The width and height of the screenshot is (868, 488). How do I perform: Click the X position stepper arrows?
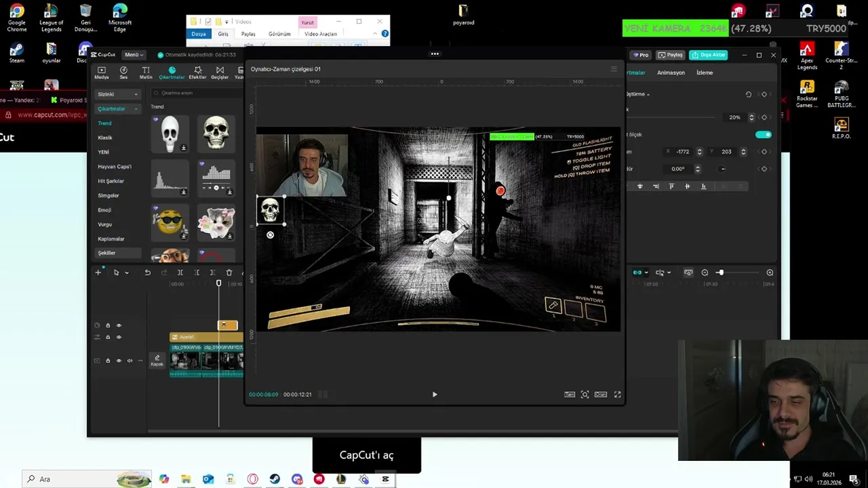pos(699,152)
